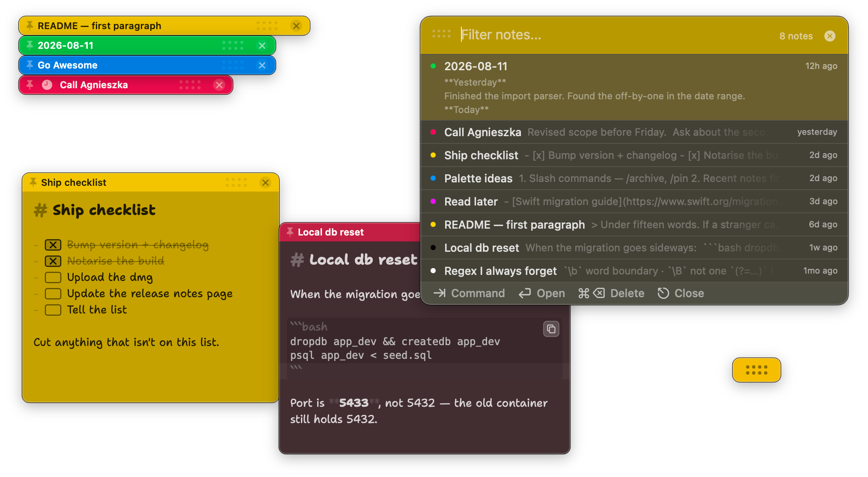Open the Regex I always forget row
This screenshot has height=477, width=868.
click(x=634, y=271)
